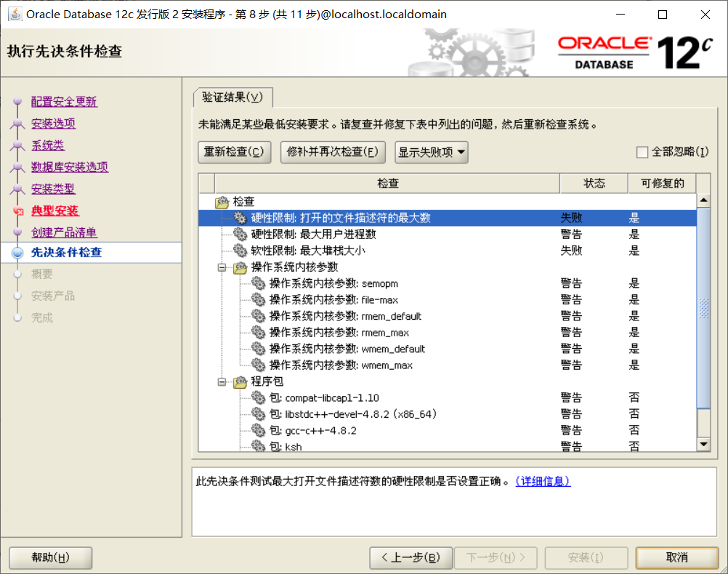Click gear icon for 硬性限制: 打开的文件描述符的最大数

(x=240, y=218)
